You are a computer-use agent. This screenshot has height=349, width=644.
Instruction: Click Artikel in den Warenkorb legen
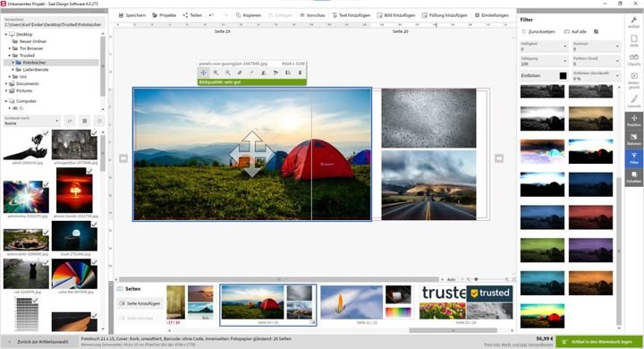[598, 342]
